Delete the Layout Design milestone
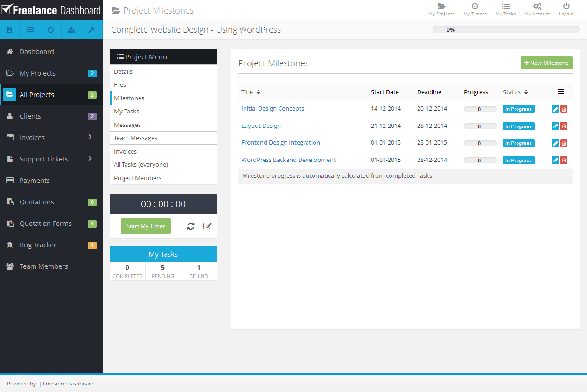 click(564, 126)
